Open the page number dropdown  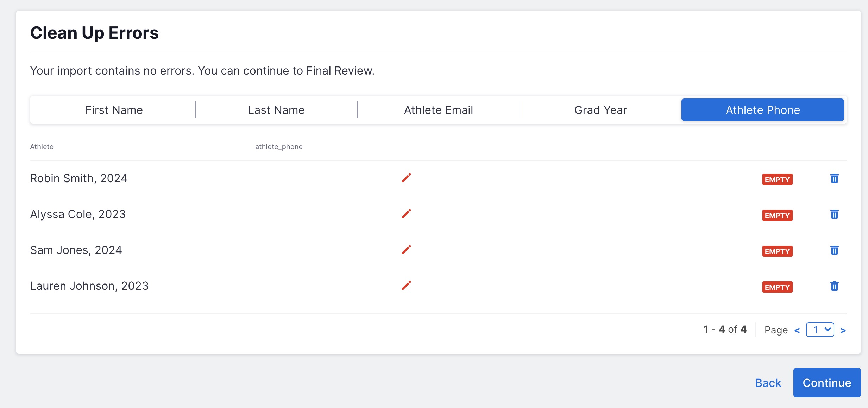point(820,330)
